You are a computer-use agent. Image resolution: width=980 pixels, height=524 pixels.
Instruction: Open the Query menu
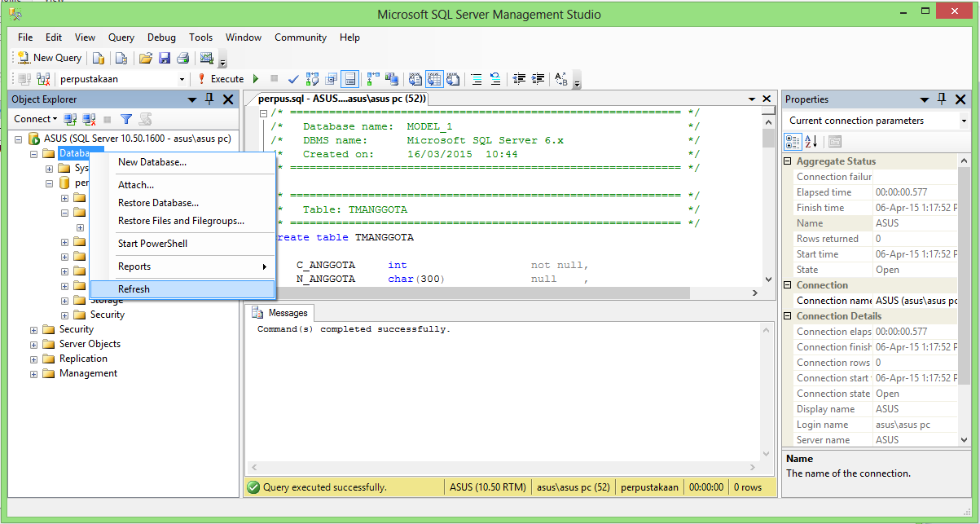point(121,37)
